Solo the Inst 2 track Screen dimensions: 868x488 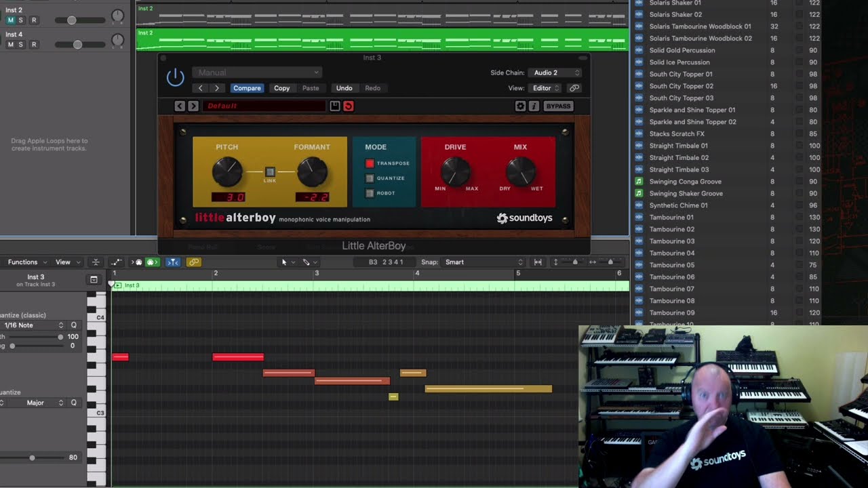pyautogui.click(x=21, y=20)
